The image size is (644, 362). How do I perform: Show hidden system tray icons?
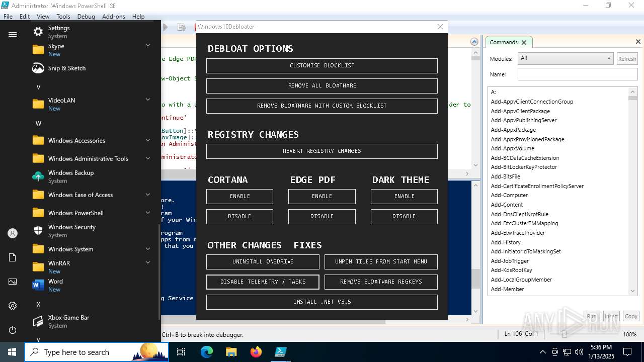coord(542,352)
